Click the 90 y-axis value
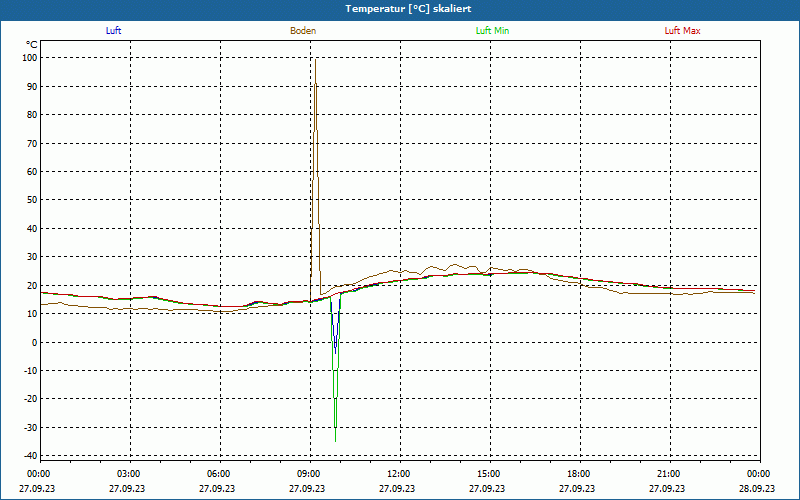800x500 pixels. point(32,87)
